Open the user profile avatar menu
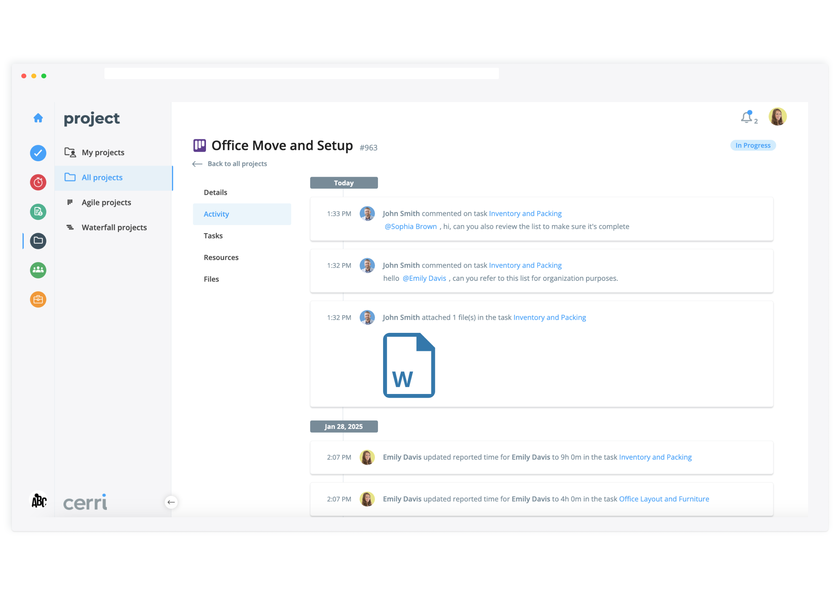 point(778,117)
